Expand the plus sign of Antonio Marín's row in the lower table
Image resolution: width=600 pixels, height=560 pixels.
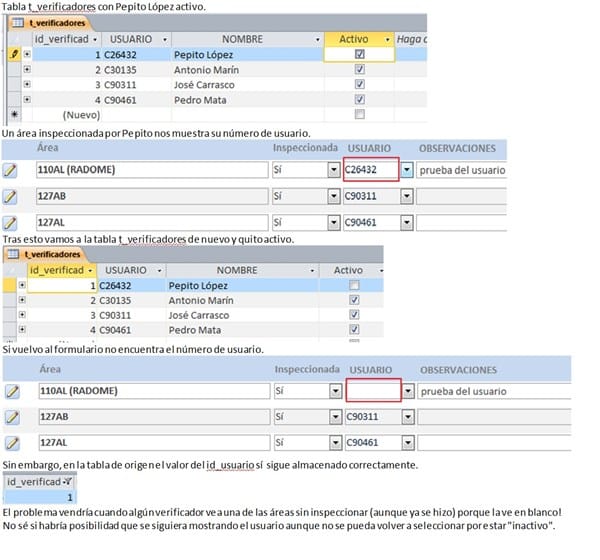(22, 300)
